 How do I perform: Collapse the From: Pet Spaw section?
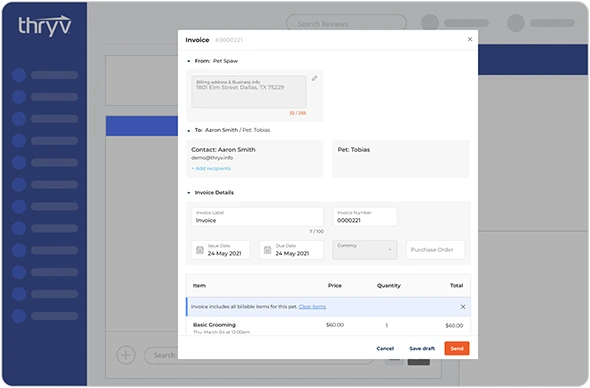(189, 61)
